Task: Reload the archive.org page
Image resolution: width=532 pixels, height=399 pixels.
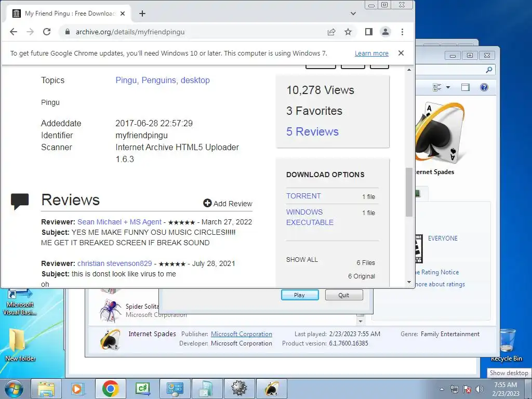Action: point(47,32)
